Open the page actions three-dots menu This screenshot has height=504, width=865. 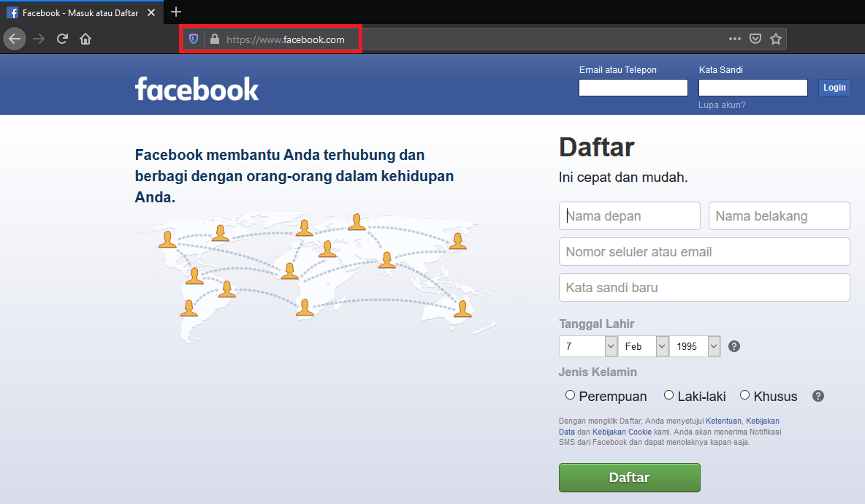coord(735,39)
